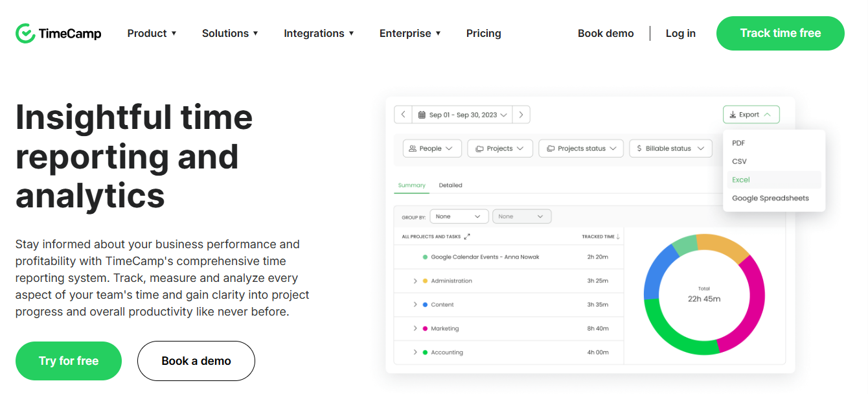868x394 pixels.
Task: Open the Product menu
Action: [152, 33]
